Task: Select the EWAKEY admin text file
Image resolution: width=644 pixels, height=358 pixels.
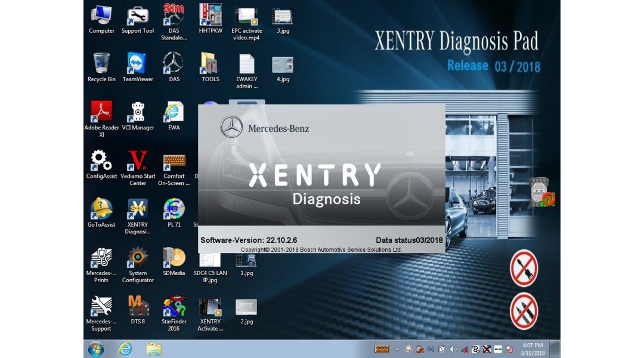Action: click(x=246, y=72)
